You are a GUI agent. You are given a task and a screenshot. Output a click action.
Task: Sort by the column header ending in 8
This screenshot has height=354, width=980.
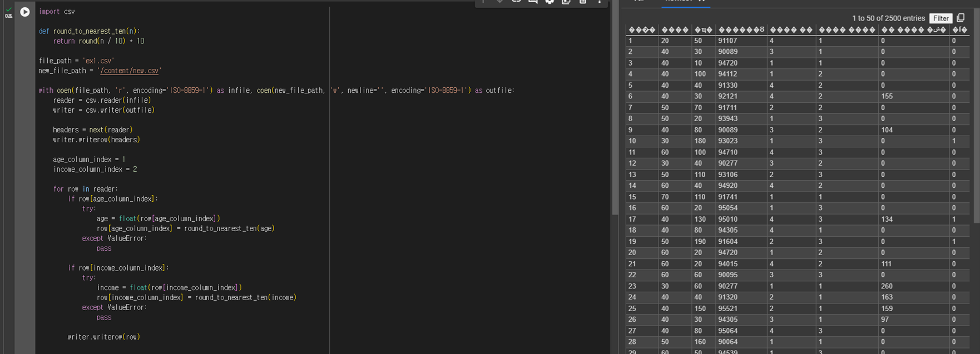(x=741, y=30)
